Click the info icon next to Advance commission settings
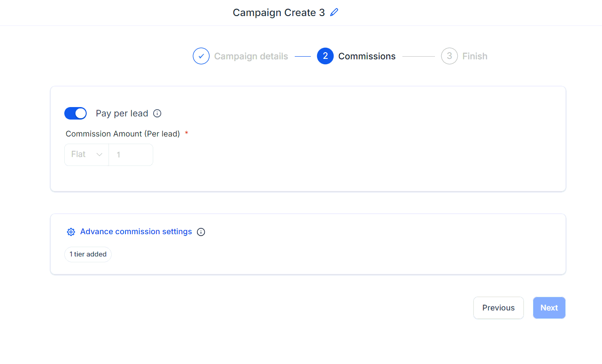Image resolution: width=602 pixels, height=364 pixels. click(x=201, y=232)
